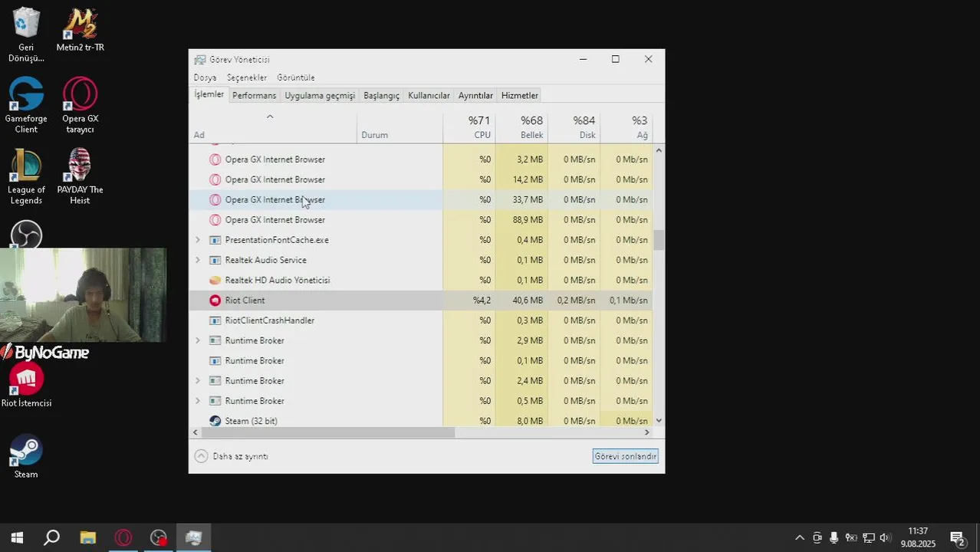This screenshot has height=552, width=980.
Task: Open the taskbar search
Action: point(51,538)
